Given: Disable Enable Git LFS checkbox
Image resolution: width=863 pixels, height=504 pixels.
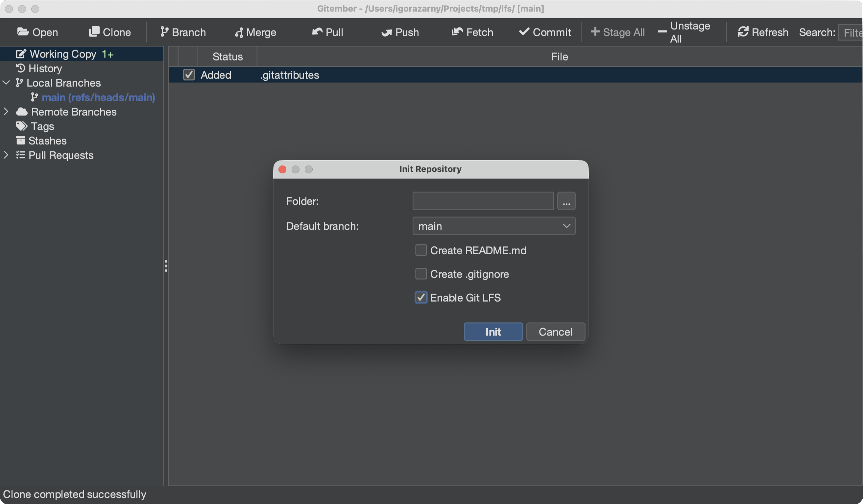Looking at the screenshot, I should [x=421, y=297].
